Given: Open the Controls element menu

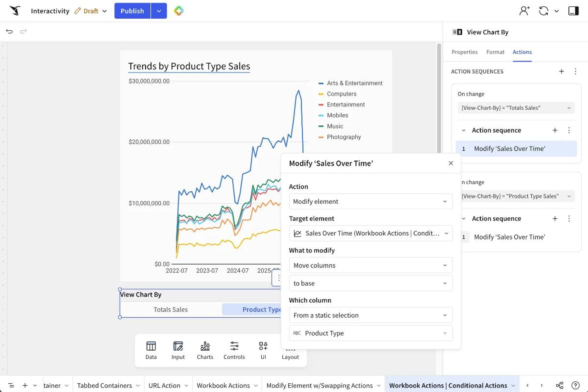Looking at the screenshot, I should coord(234,350).
